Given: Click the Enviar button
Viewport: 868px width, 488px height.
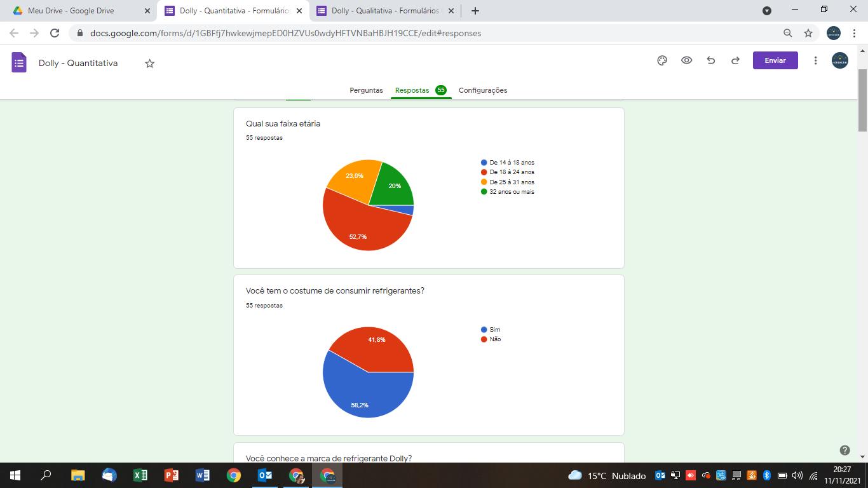Looking at the screenshot, I should tap(775, 60).
